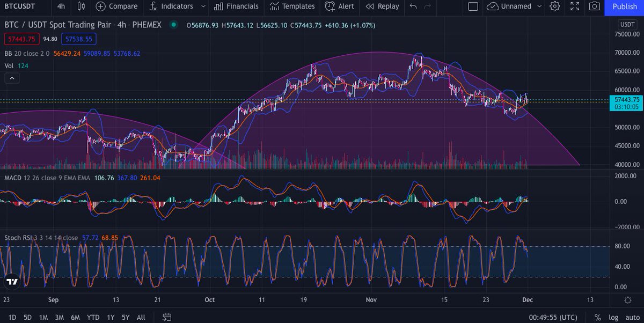
Task: Create a new Alert
Action: tap(340, 6)
